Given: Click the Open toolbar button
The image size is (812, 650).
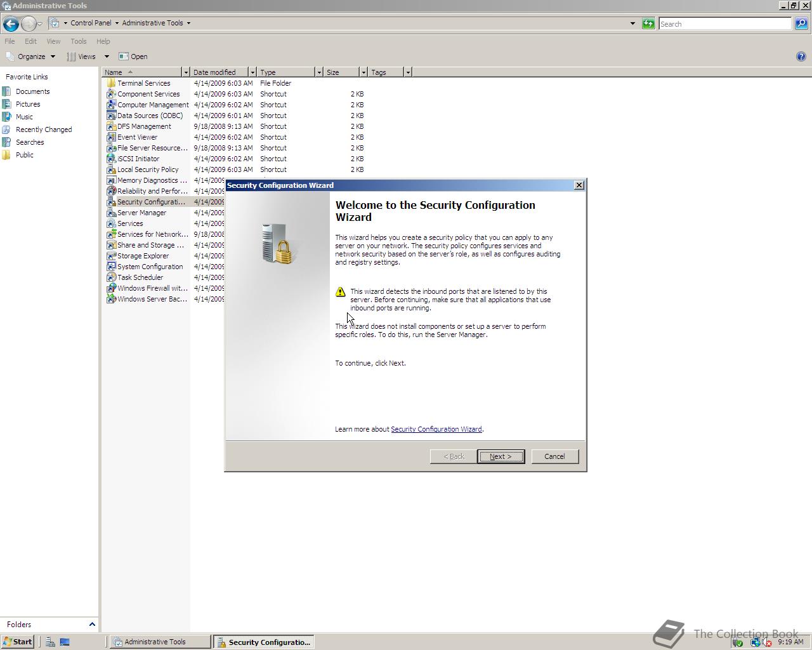Looking at the screenshot, I should click(x=133, y=56).
